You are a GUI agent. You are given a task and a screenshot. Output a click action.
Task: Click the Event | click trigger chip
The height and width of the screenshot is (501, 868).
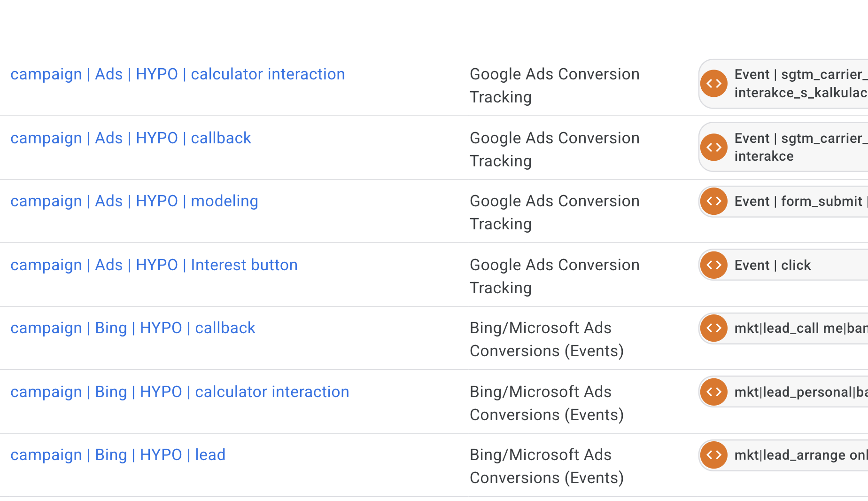796,265
